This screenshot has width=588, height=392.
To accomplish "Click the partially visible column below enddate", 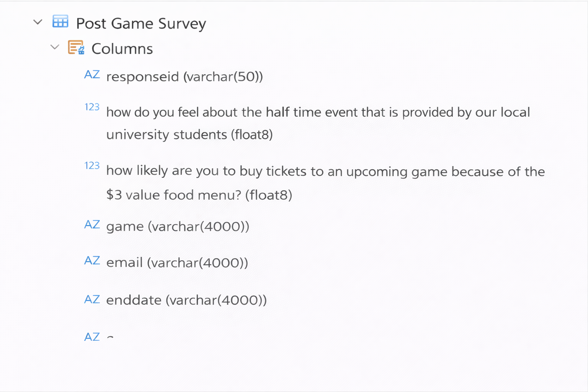I will 110,338.
